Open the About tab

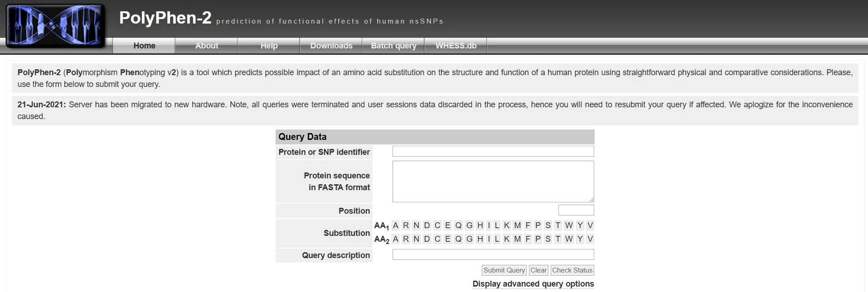click(207, 46)
